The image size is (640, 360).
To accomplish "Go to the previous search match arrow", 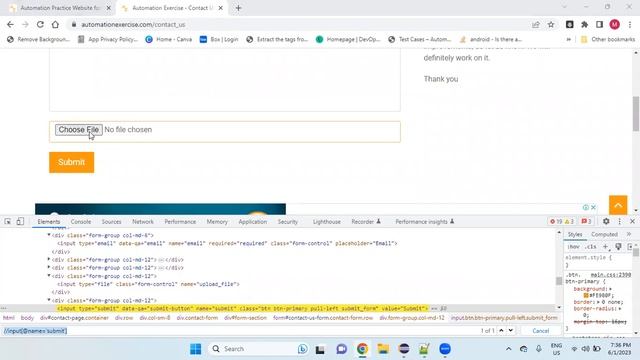I will (501, 330).
